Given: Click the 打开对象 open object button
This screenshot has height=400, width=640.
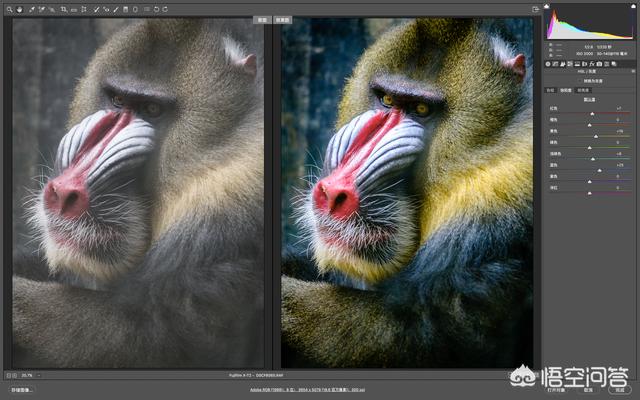Looking at the screenshot, I should click(x=556, y=390).
